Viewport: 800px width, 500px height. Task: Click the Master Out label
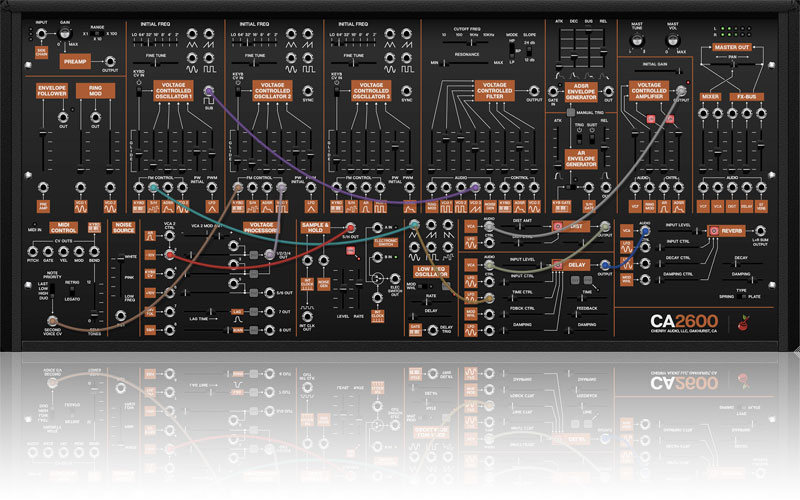pyautogui.click(x=731, y=45)
